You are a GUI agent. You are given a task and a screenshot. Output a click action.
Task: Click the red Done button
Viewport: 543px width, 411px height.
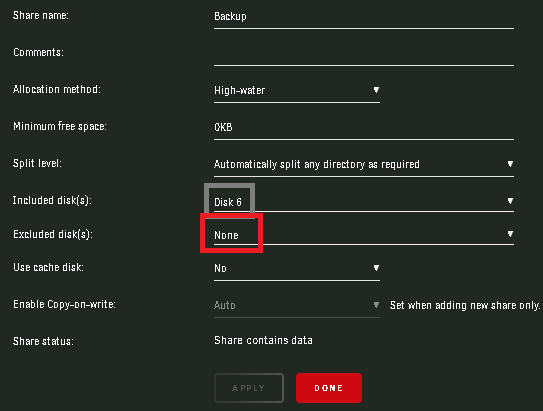[329, 388]
